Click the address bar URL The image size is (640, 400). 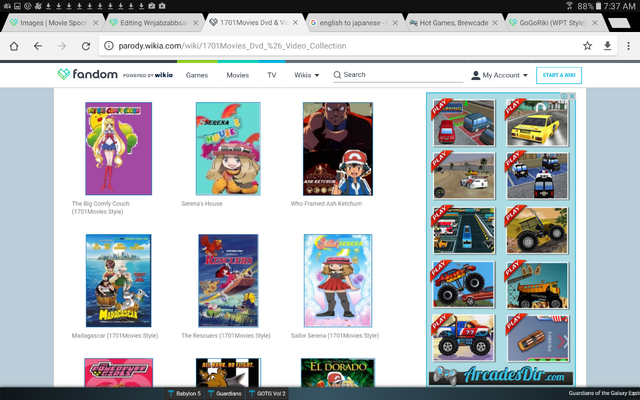pos(232,46)
